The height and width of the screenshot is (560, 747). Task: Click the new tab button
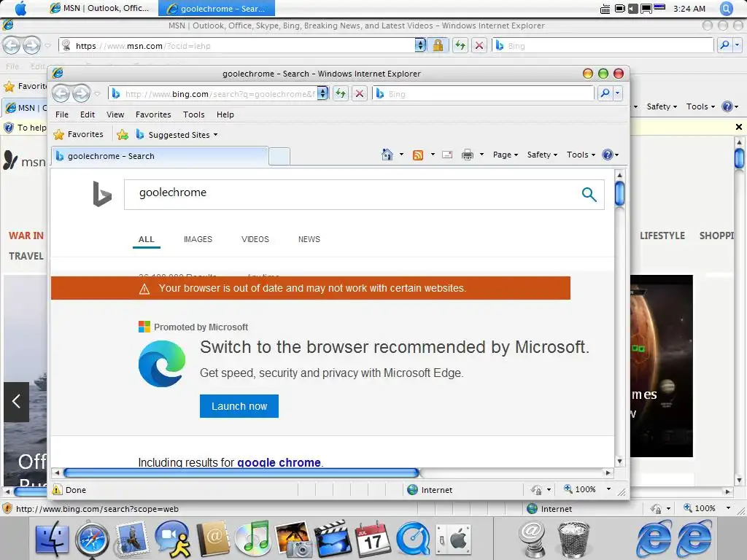click(279, 156)
